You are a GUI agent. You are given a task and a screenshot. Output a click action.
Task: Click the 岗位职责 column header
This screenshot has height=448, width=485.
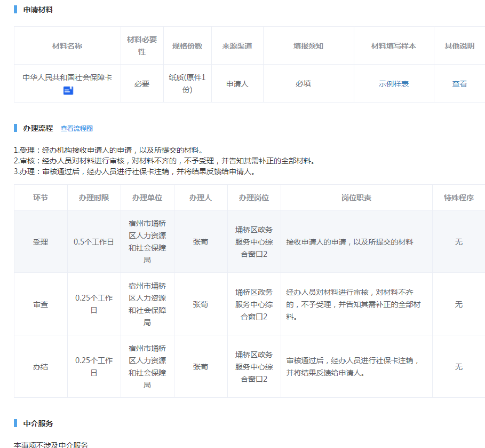pyautogui.click(x=356, y=198)
